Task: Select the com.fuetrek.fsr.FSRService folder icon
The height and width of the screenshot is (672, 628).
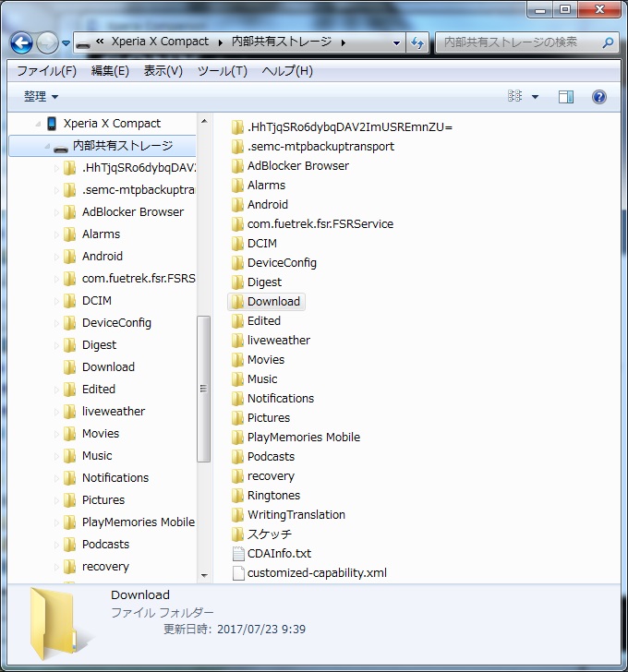Action: click(237, 224)
